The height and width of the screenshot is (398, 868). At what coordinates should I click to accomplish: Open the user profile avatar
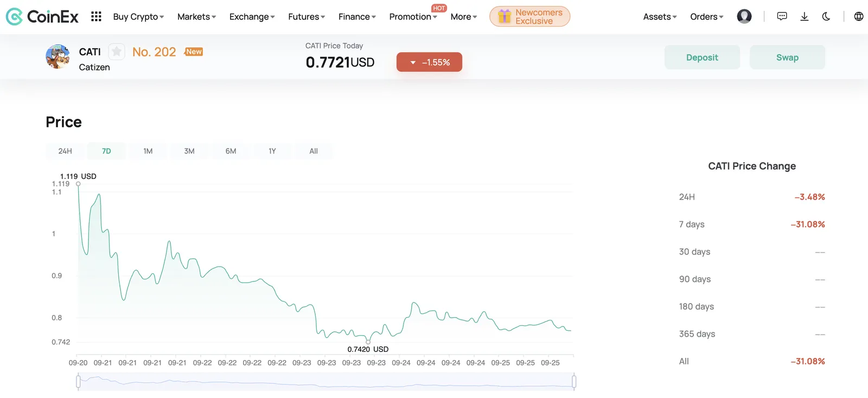[x=744, y=16]
